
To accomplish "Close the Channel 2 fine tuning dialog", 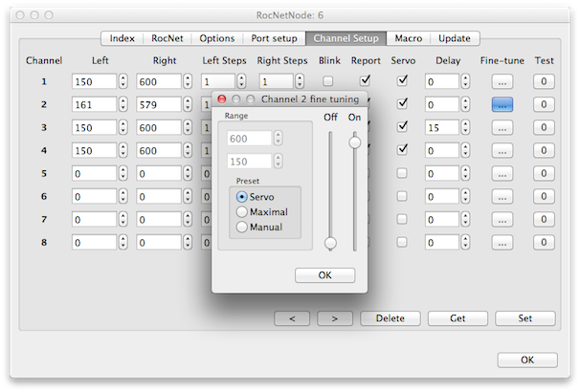I will pos(222,98).
